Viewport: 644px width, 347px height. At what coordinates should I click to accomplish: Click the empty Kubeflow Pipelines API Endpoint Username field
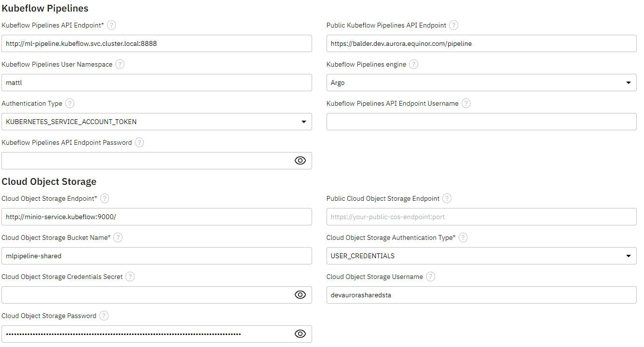481,122
